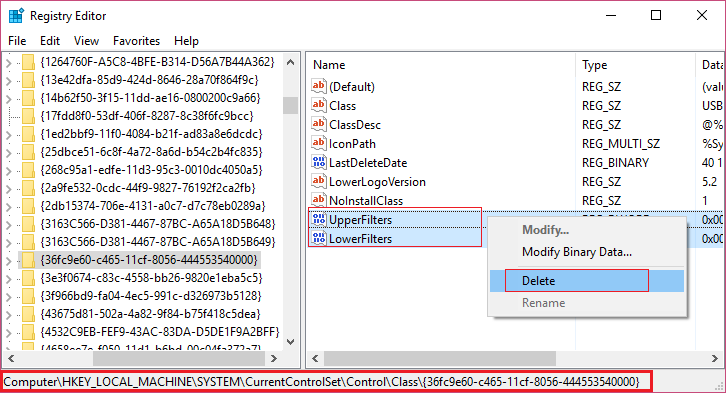Click the string icon beside IconPath
The height and width of the screenshot is (393, 726).
coord(319,143)
